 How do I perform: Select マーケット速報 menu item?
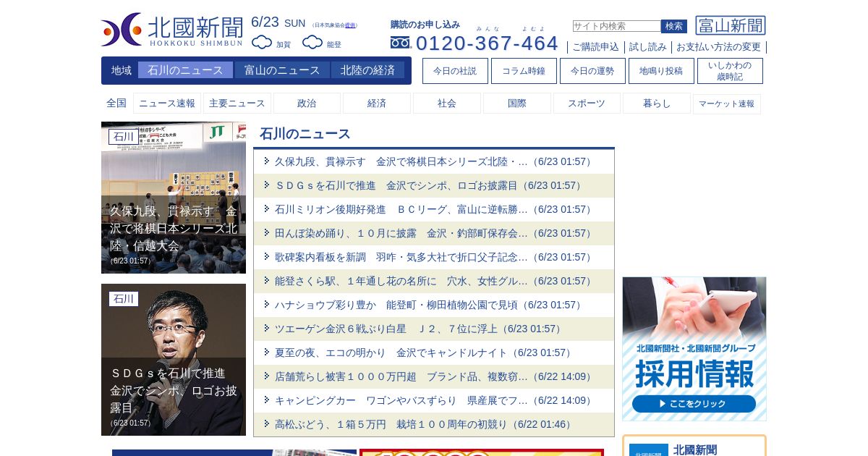[x=726, y=104]
